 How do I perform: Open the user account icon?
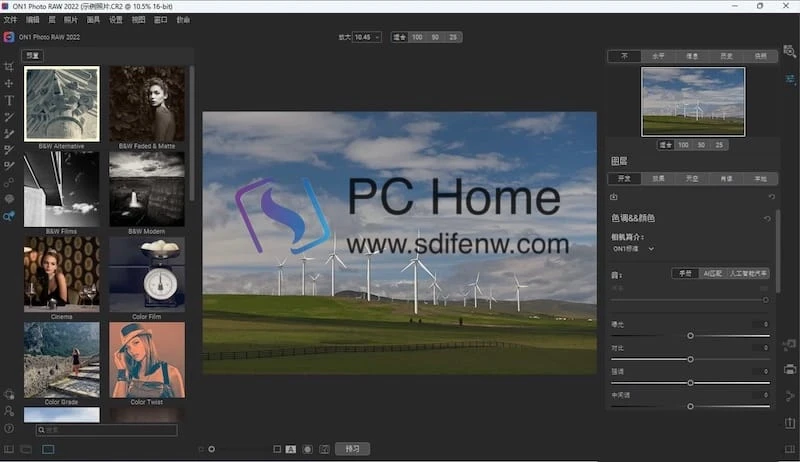tap(9, 411)
